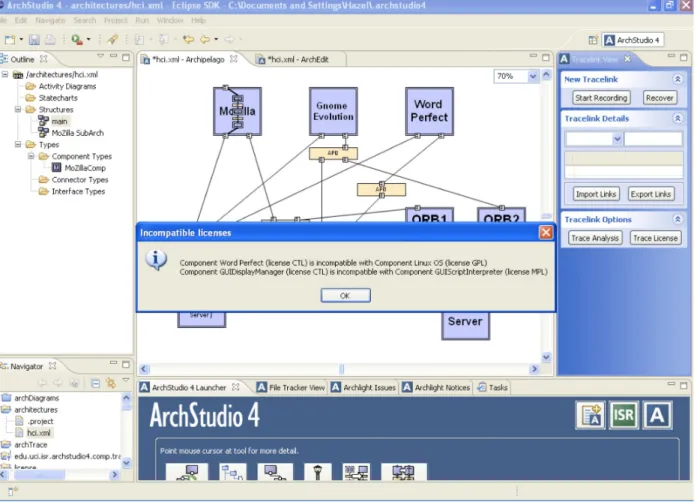Select MoZillaComp in Outline tree

(79, 168)
